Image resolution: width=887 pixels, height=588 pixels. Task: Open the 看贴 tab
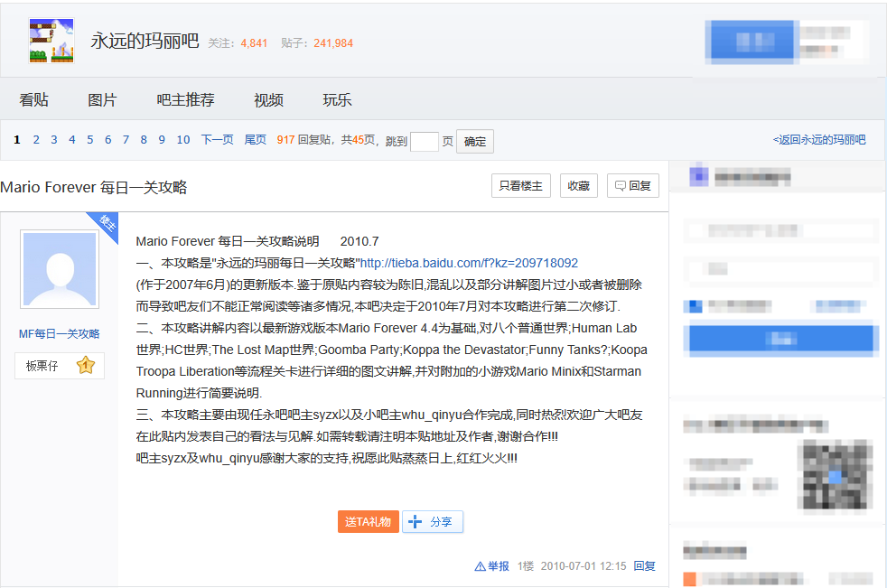tap(34, 100)
